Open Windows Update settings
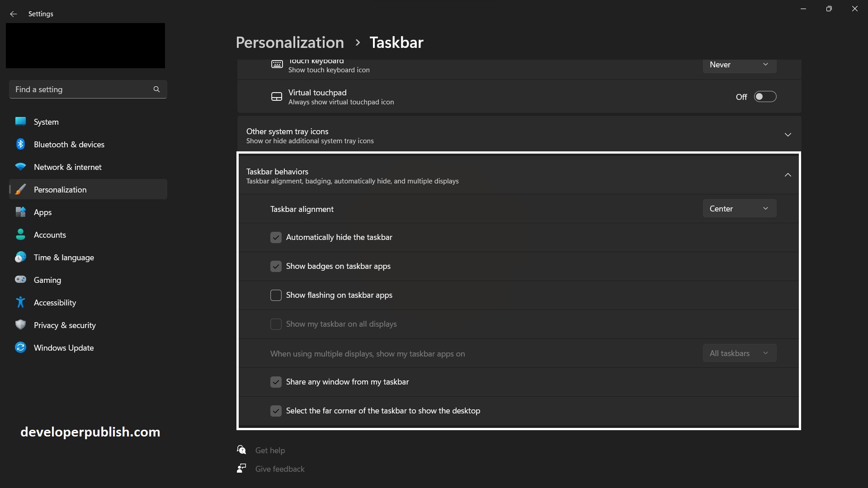This screenshot has height=488, width=868. pyautogui.click(x=64, y=347)
